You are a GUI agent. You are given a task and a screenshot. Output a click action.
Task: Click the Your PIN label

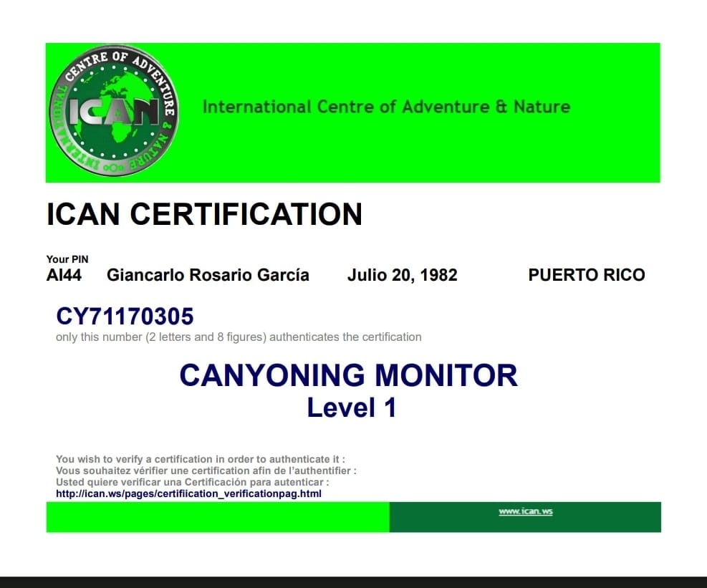(x=67, y=259)
